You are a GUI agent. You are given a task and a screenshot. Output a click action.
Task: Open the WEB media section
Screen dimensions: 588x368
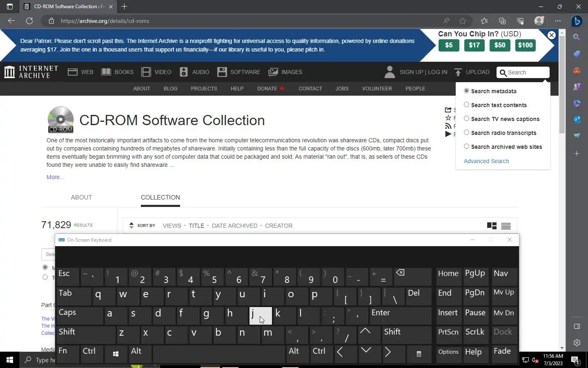click(x=80, y=72)
